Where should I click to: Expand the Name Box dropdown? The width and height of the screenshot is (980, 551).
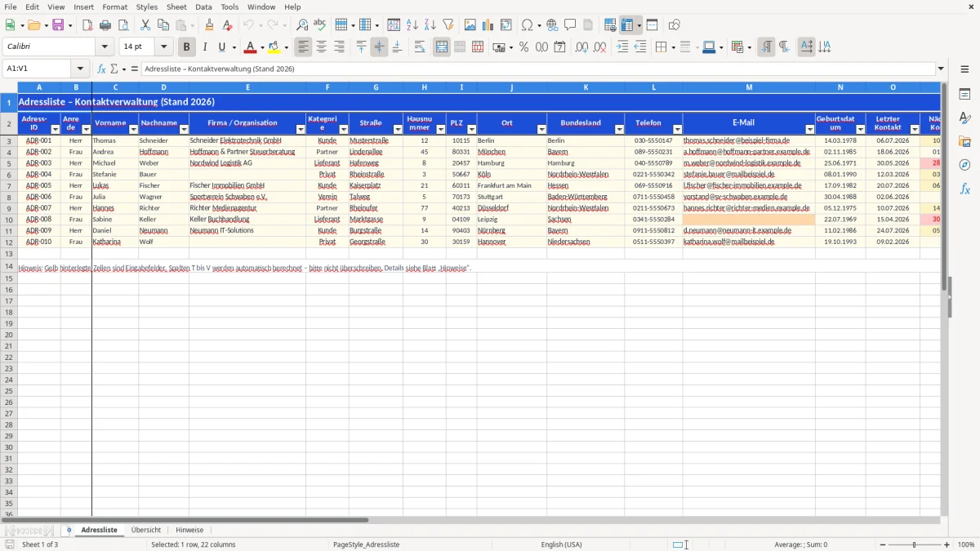point(80,69)
